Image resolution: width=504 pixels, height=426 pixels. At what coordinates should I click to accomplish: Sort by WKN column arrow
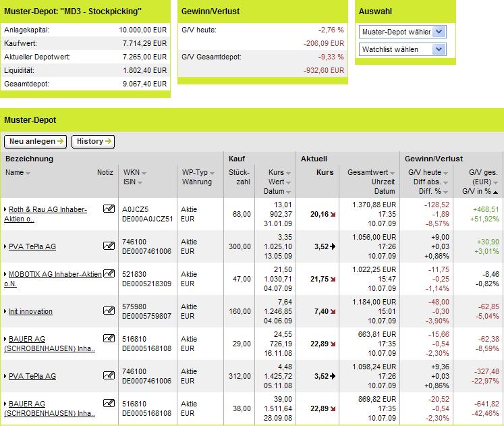pyautogui.click(x=144, y=174)
